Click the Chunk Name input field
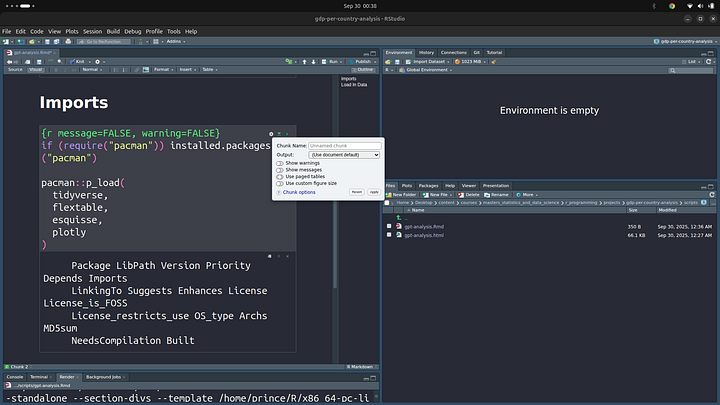The width and height of the screenshot is (720, 405). (x=344, y=146)
